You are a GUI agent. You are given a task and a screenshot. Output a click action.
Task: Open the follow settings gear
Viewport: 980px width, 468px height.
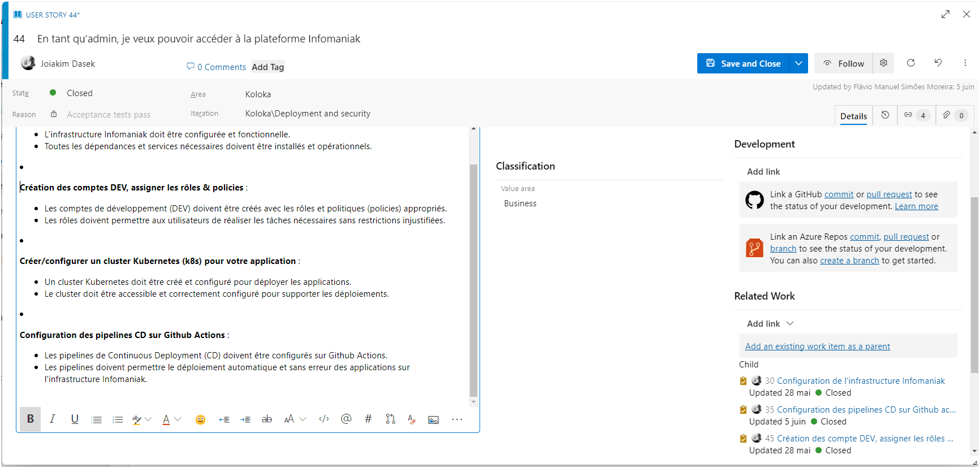tap(883, 63)
